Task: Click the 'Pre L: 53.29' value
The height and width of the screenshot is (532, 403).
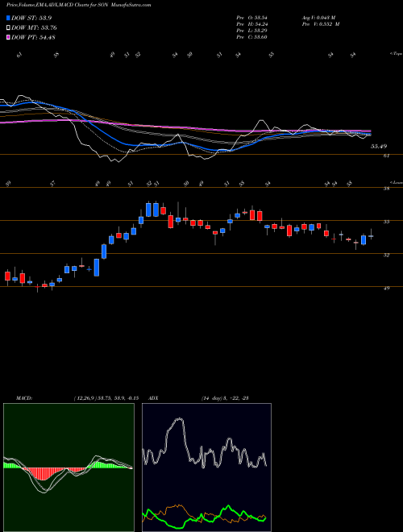Action: (252, 31)
